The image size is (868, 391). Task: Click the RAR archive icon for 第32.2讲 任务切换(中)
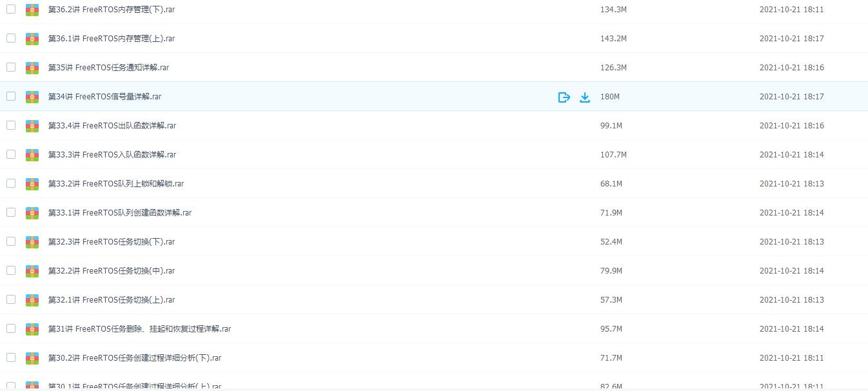[32, 271]
